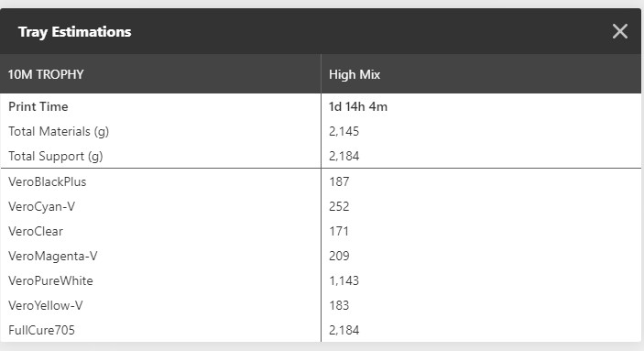644x351 pixels.
Task: Select the VeroYellow-V material row
Action: point(321,305)
